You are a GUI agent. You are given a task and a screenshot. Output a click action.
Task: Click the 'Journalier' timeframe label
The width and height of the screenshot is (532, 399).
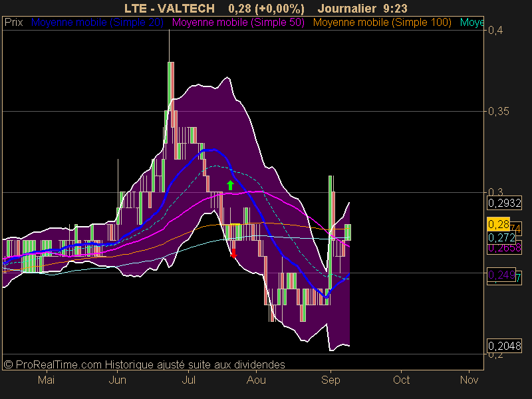pos(346,8)
